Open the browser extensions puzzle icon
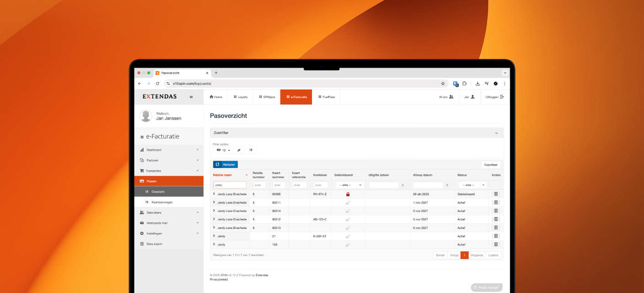 464,84
